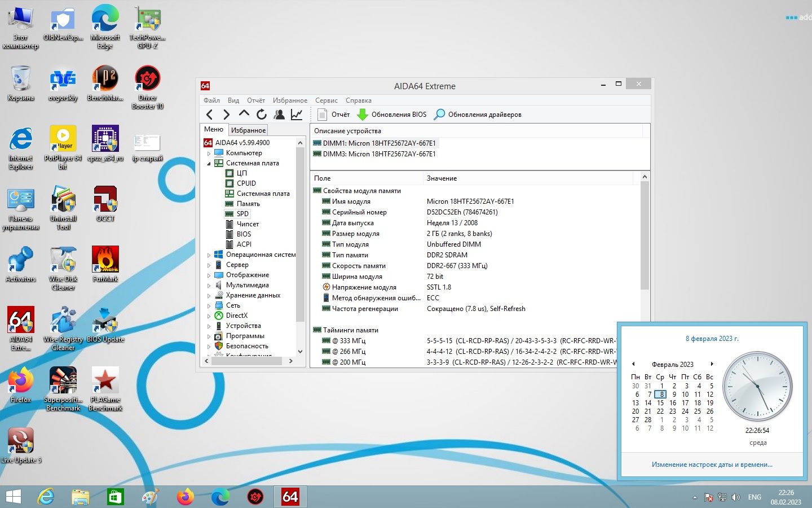Click the refresh icon in AIDA64 toolbar
The image size is (812, 508).
[x=261, y=115]
